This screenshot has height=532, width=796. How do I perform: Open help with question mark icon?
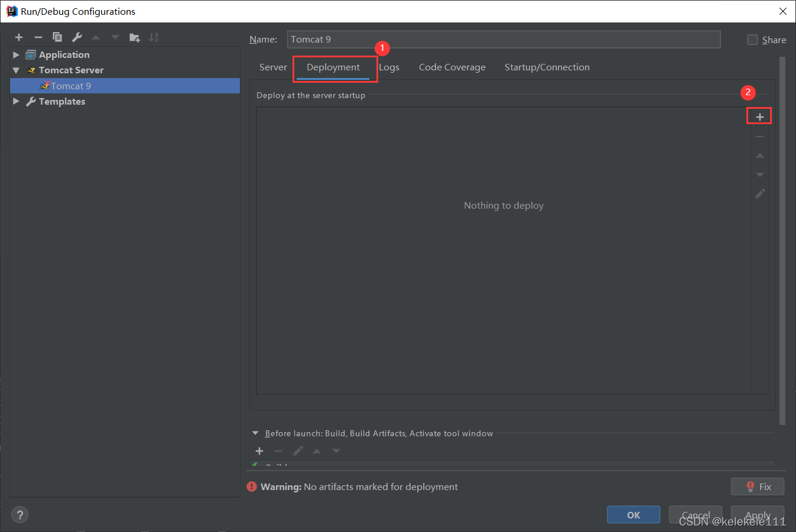[x=20, y=515]
